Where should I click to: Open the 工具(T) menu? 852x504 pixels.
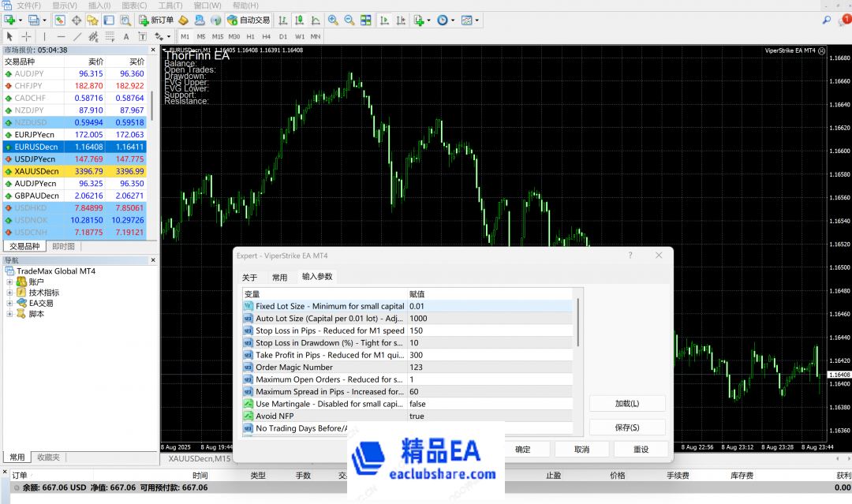click(x=170, y=6)
